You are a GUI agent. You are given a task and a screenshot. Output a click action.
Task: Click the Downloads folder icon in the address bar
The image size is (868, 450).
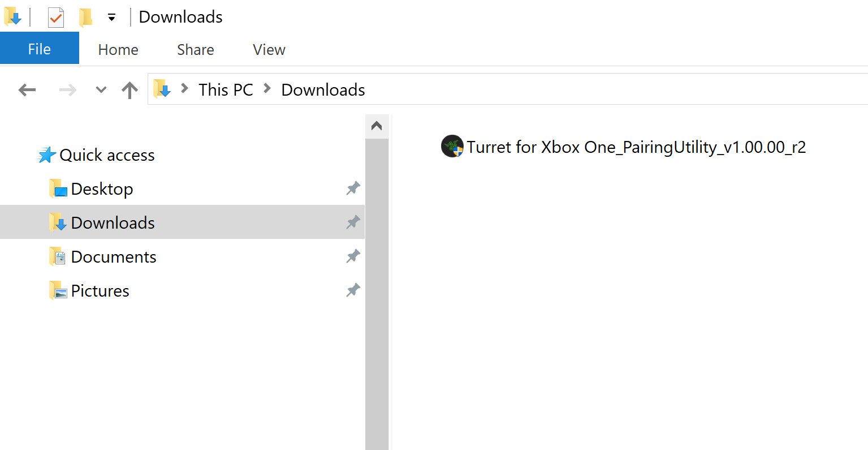162,89
